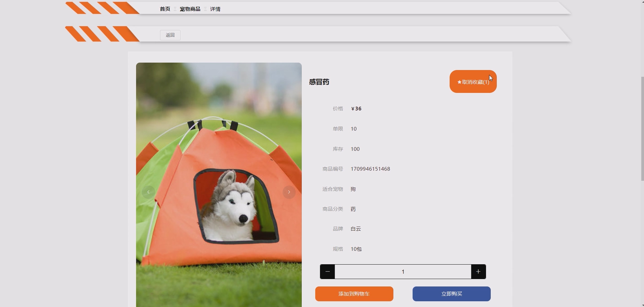
Task: Click the stock value 100
Action: pos(355,149)
